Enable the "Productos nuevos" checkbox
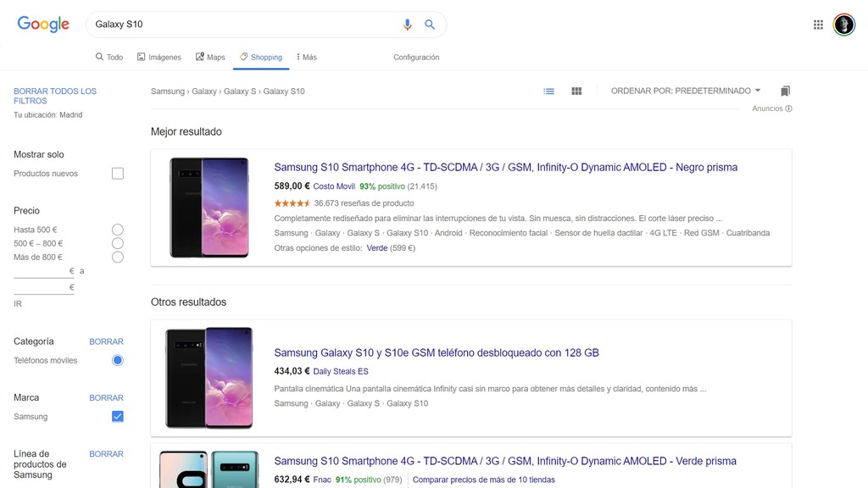 click(x=117, y=173)
